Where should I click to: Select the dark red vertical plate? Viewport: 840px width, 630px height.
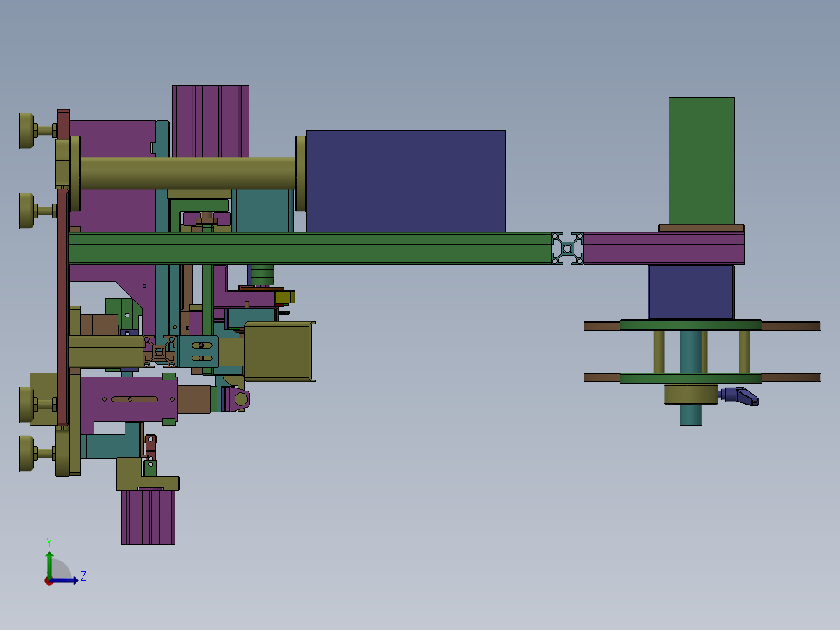[62, 307]
